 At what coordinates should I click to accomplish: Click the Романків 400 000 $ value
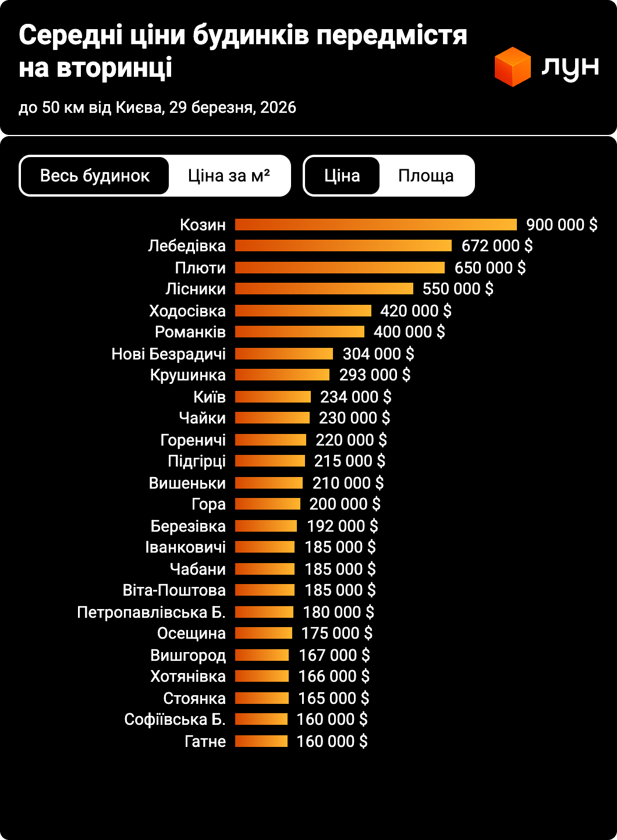tap(409, 332)
